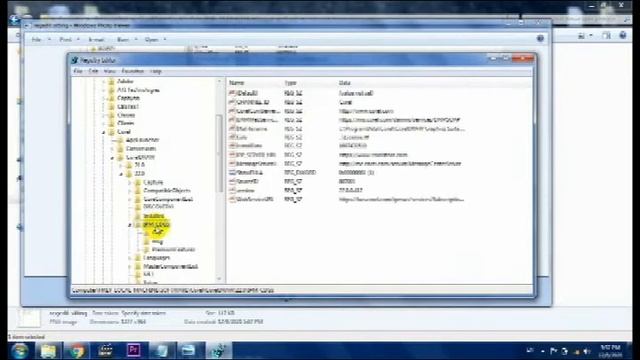
Task: Click the volume icon in system tray
Action: pyautogui.click(x=587, y=351)
